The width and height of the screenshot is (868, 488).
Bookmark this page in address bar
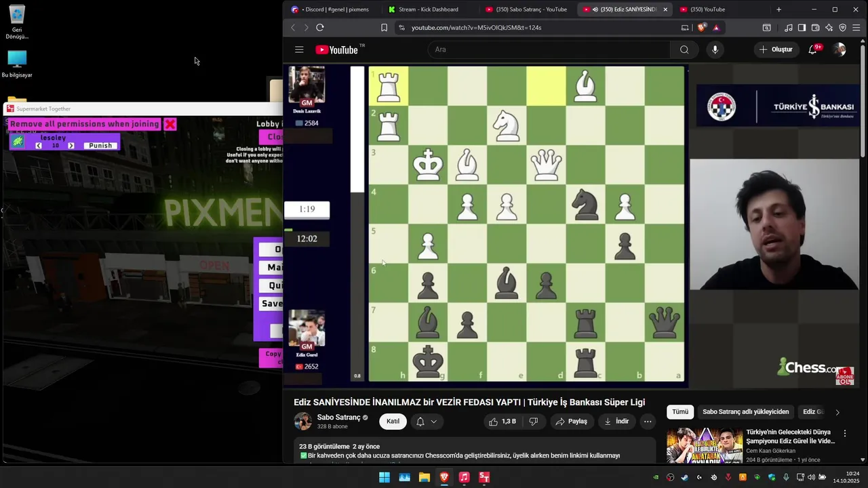click(x=384, y=28)
